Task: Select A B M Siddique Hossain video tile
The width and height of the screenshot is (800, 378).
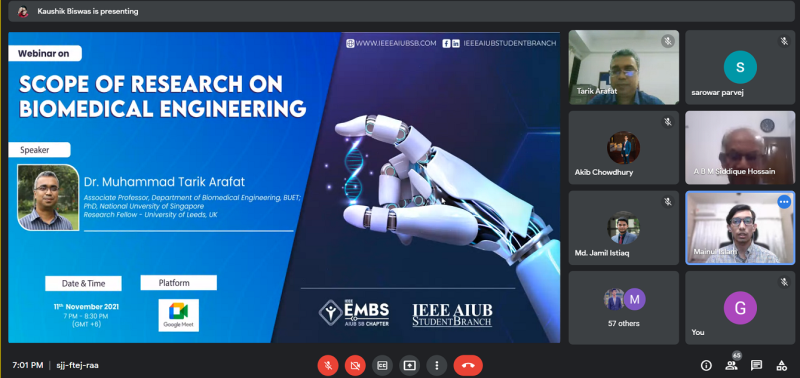Action: 740,147
